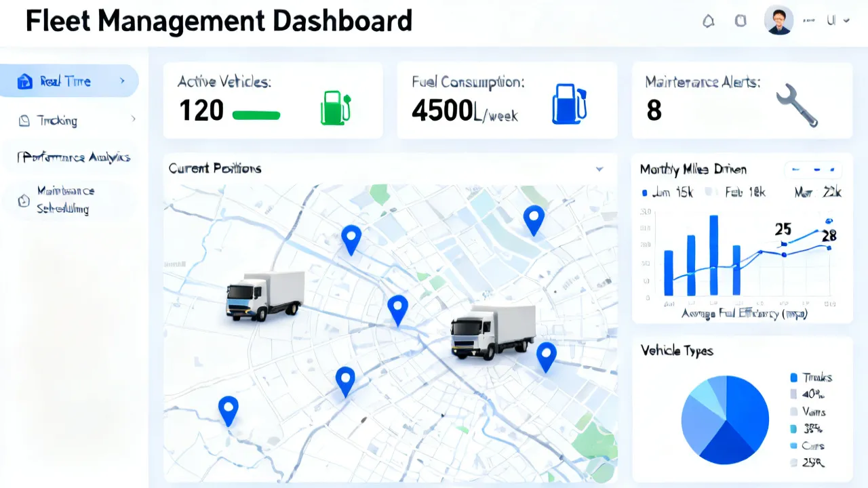
Task: Toggle the Feb 18k legend entry
Action: 736,192
